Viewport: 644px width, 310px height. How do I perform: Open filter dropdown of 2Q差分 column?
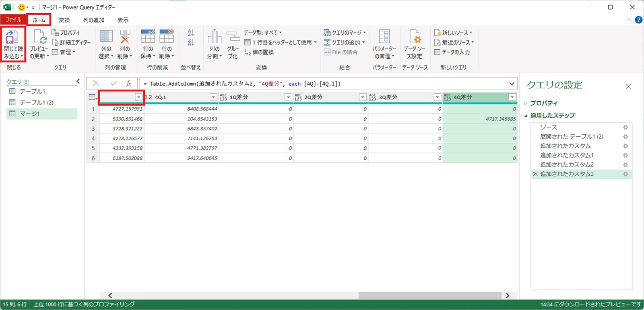point(362,97)
